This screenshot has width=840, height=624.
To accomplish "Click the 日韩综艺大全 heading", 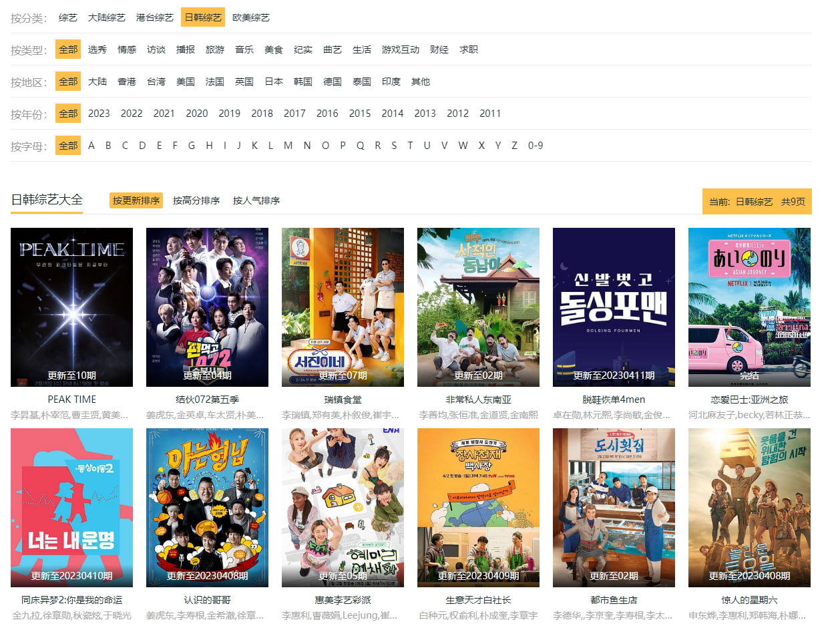I will point(47,199).
